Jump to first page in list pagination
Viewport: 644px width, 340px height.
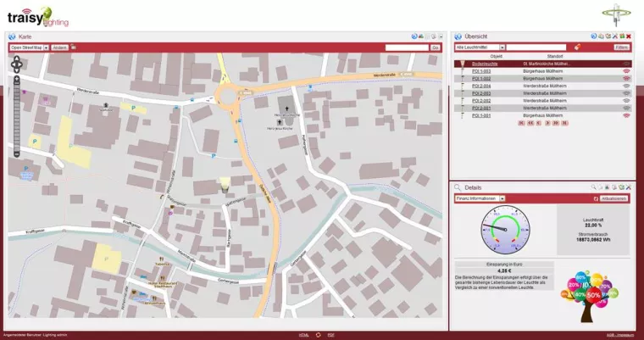tap(521, 123)
